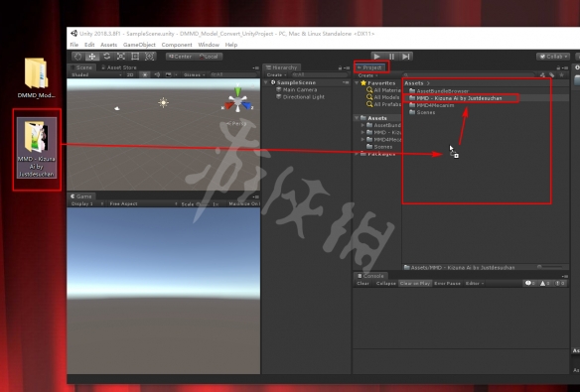Switch to the Scene tab
Image resolution: width=580 pixels, height=392 pixels.
tap(81, 67)
